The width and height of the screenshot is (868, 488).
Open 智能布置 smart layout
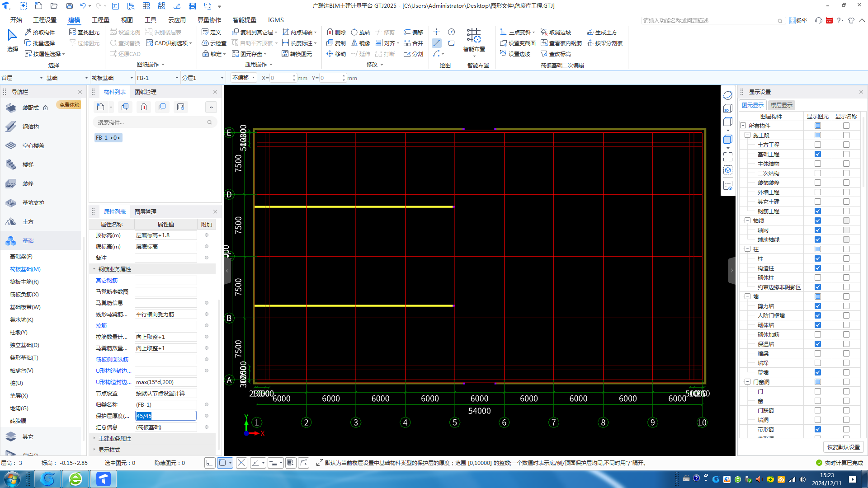(474, 41)
